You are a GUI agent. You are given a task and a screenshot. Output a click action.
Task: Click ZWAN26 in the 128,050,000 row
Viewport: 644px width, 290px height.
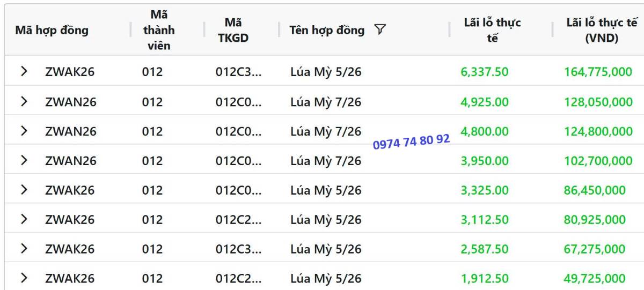tap(71, 102)
